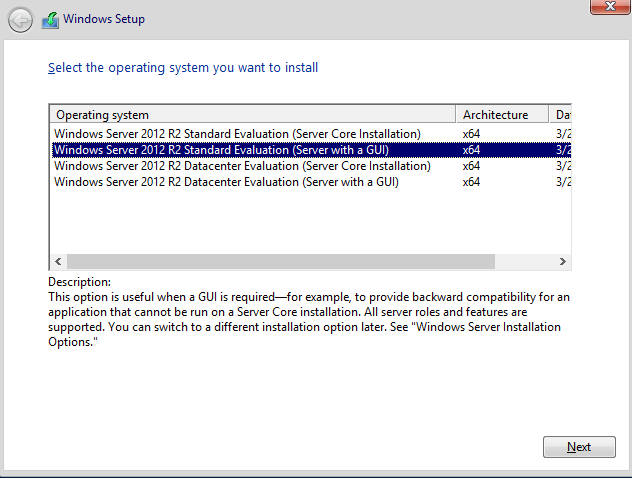Close the Windows Setup window

(x=610, y=6)
